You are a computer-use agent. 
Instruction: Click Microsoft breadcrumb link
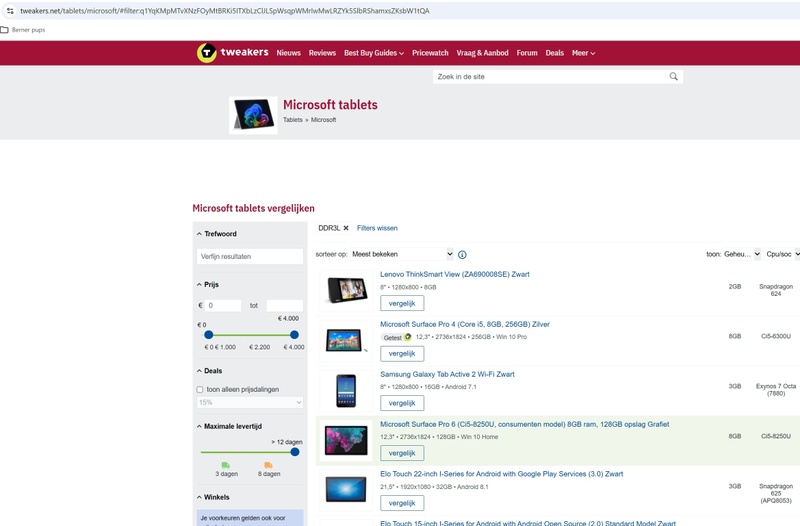click(x=323, y=120)
